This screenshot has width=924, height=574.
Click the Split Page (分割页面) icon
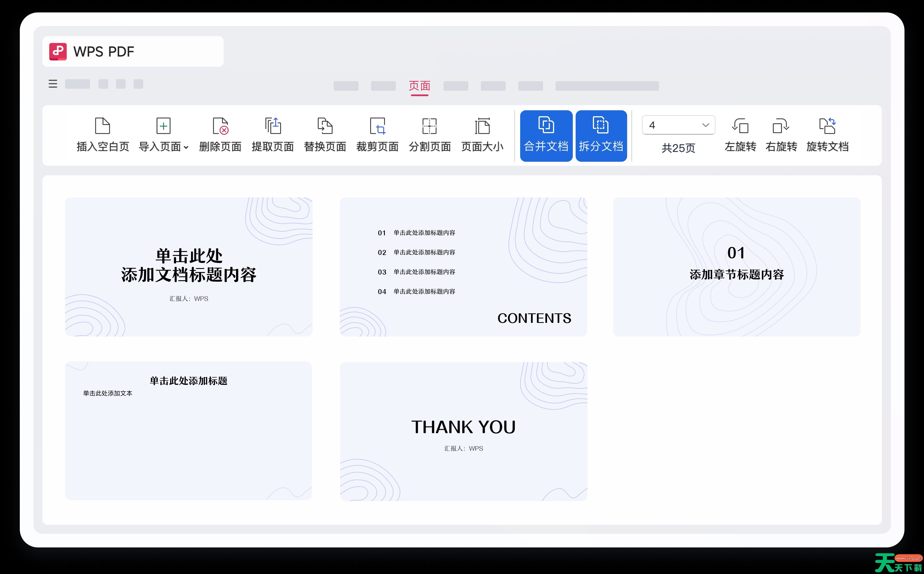coord(429,126)
